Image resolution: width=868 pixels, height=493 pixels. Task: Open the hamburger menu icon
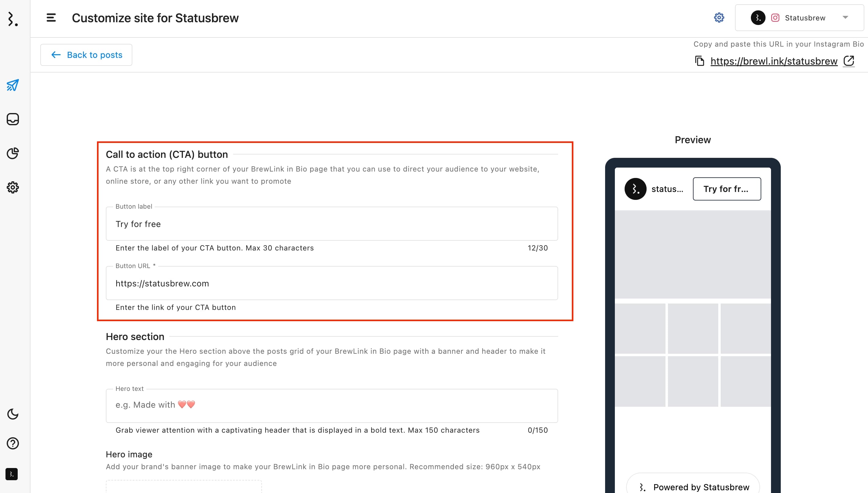click(x=51, y=17)
